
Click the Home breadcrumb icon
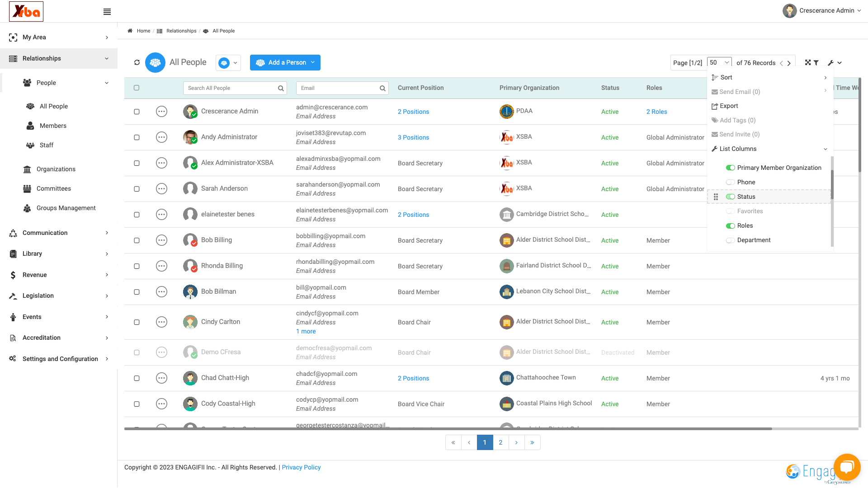130,31
